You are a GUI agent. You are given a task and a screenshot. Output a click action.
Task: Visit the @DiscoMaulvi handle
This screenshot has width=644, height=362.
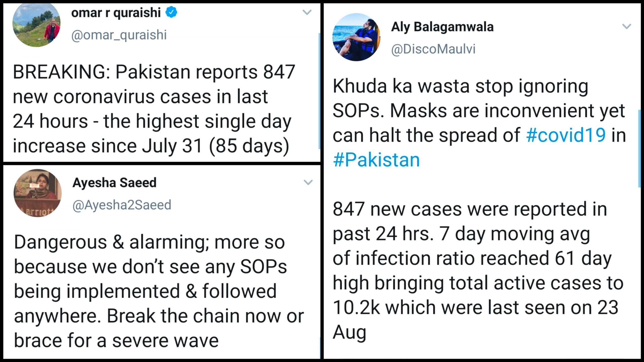pyautogui.click(x=433, y=49)
